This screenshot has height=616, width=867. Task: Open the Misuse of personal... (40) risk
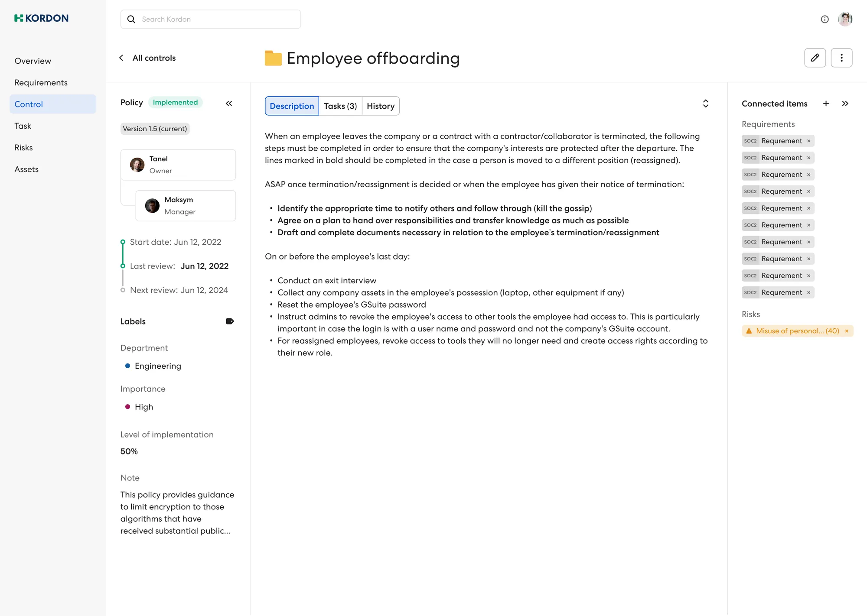coord(798,331)
